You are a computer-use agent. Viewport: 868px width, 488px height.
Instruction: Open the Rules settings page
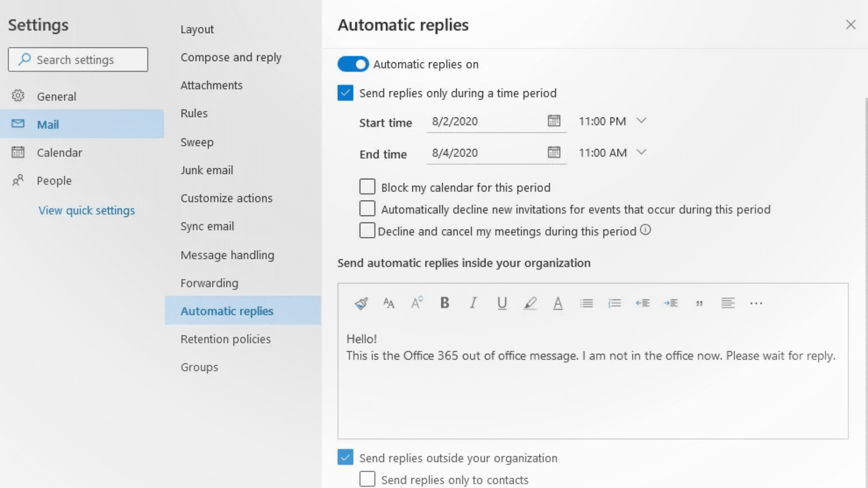pyautogui.click(x=194, y=113)
